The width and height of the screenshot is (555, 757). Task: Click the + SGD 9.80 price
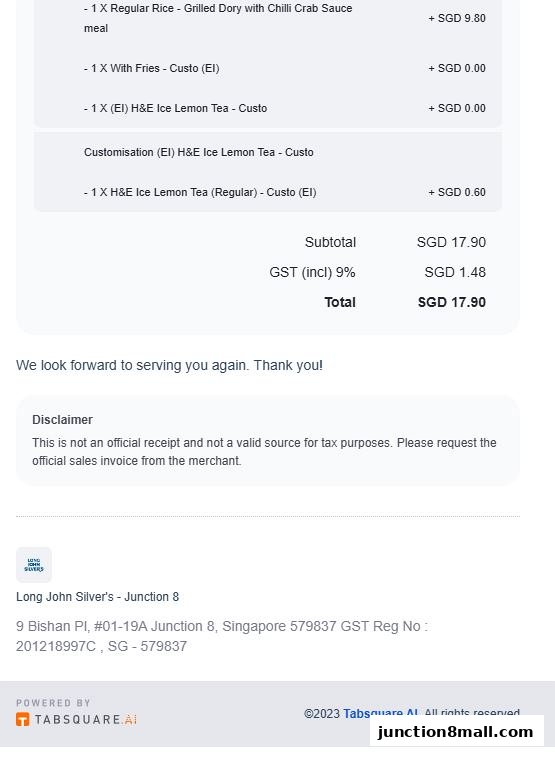[x=457, y=18]
